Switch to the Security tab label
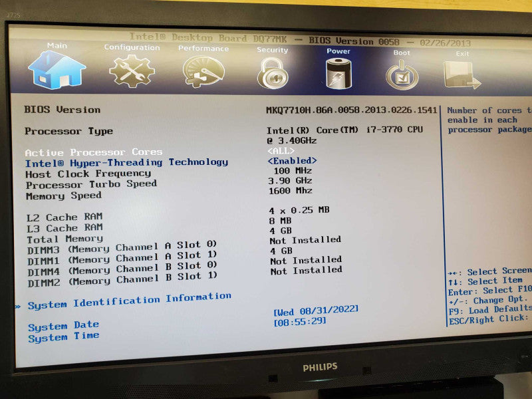This screenshot has height=399, width=532. 272,50
